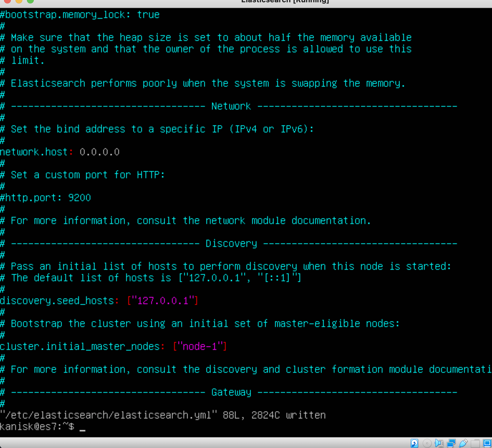Click the optical drive status icon

click(427, 443)
